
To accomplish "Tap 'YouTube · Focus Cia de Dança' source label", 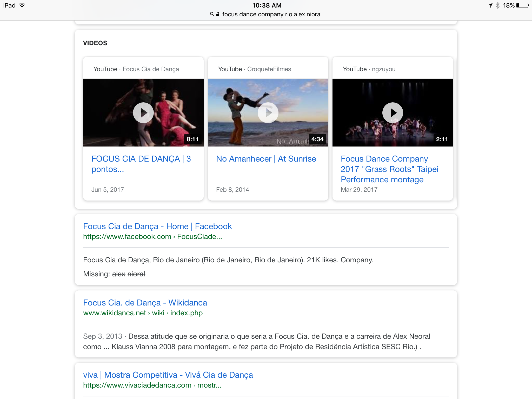I will point(136,69).
